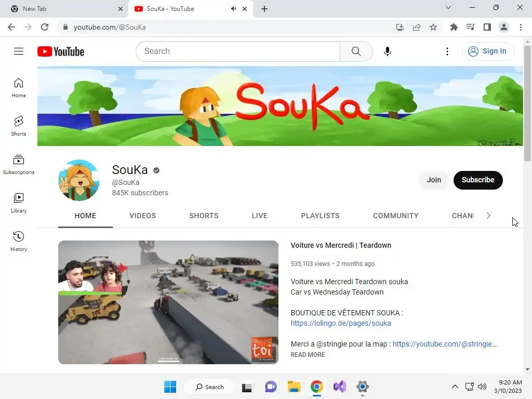The height and width of the screenshot is (399, 532).
Task: Start voice search with microphone icon
Action: tap(387, 51)
